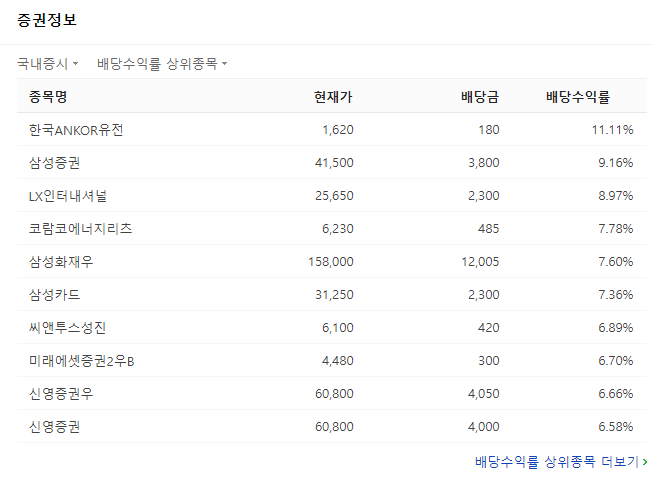This screenshot has height=478, width=652.
Task: Select dividend 12,005 for 삼성화재우
Action: 480,261
